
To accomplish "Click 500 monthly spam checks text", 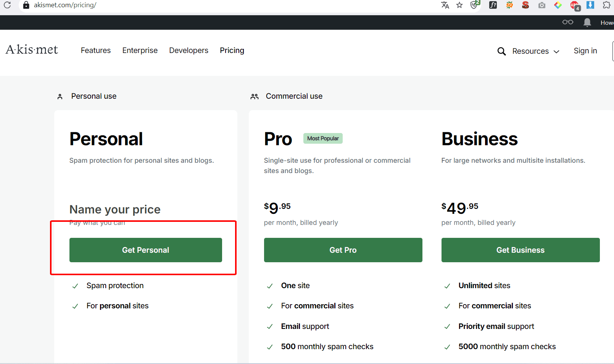I will pyautogui.click(x=327, y=346).
